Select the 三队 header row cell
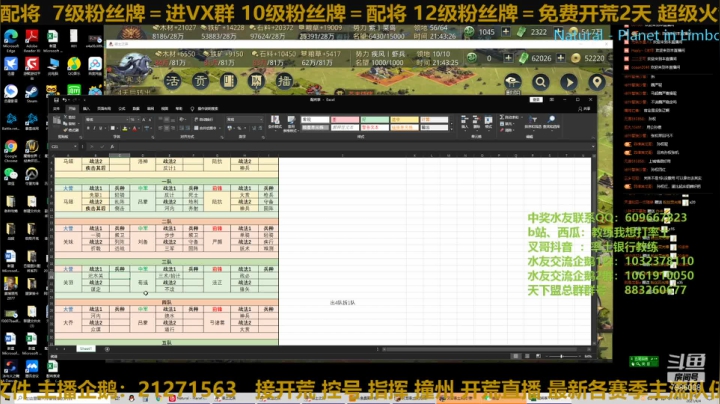 (166, 262)
